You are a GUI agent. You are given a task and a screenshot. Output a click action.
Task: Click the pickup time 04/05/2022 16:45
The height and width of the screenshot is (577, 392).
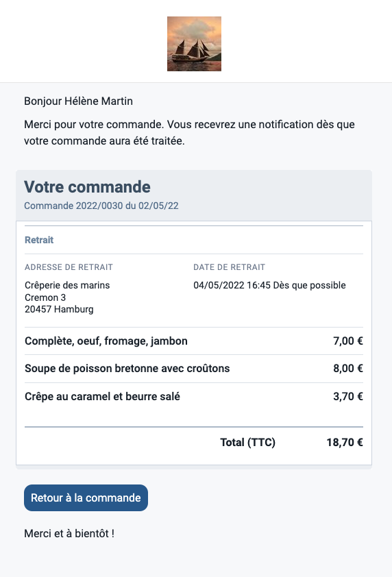pyautogui.click(x=232, y=285)
